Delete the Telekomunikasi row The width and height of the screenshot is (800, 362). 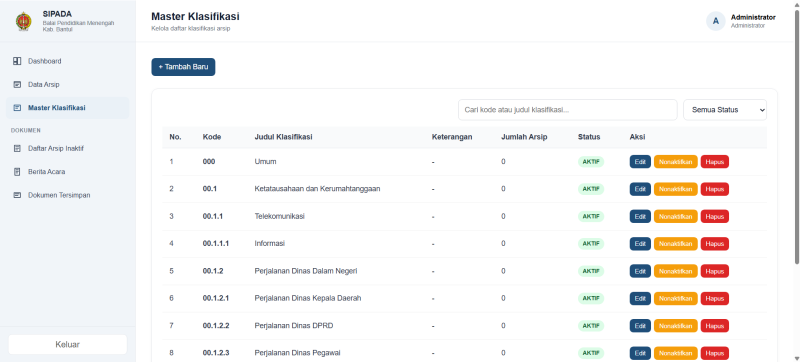point(714,216)
